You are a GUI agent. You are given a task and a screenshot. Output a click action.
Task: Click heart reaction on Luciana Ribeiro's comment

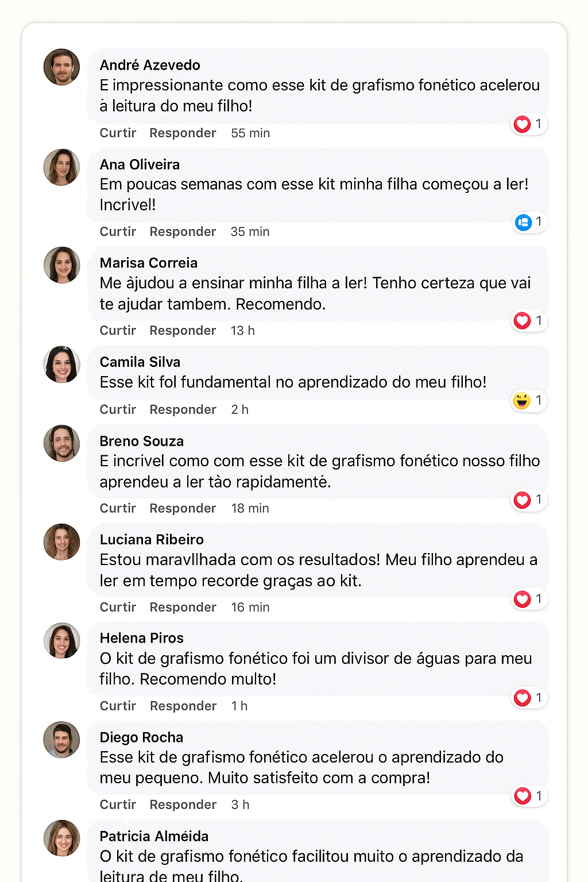522,599
